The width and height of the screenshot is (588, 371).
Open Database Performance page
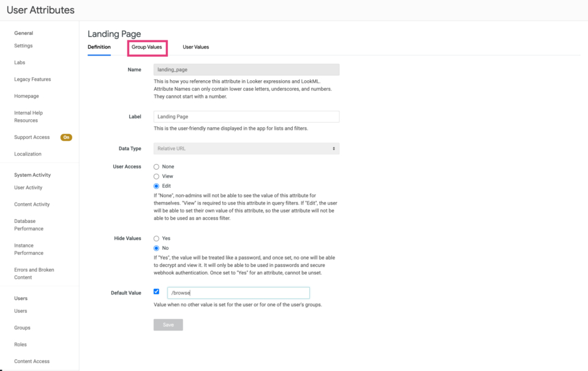tap(29, 225)
